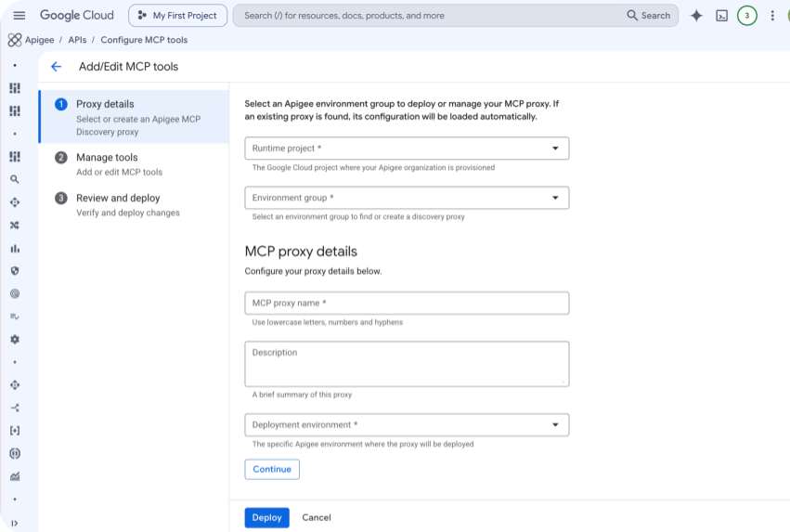Click the checklist lines icon in sidebar
This screenshot has width=790, height=532.
(15, 317)
